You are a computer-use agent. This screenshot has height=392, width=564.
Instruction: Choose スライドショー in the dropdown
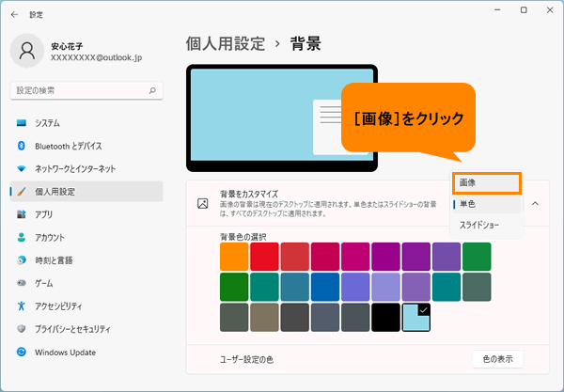click(486, 225)
